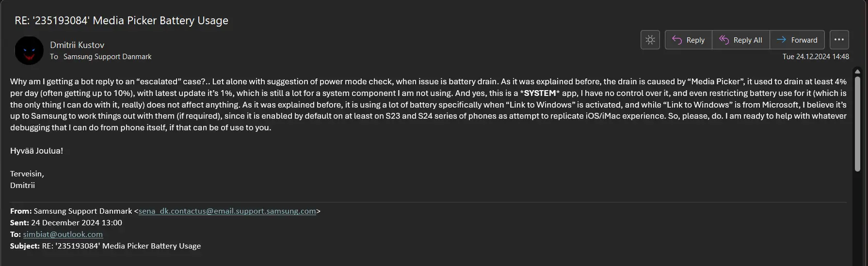Toggle the sun icon to switch message background

coord(650,40)
